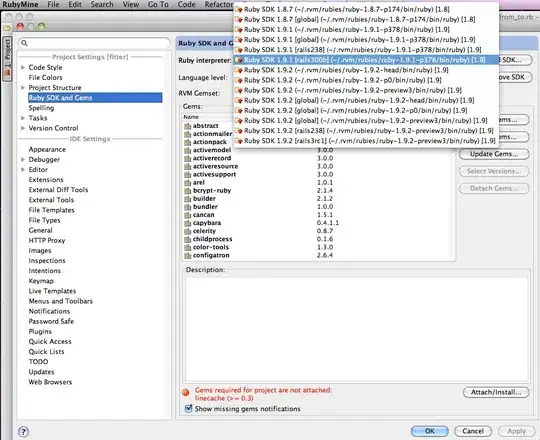Open the Search menu
The width and height of the screenshot is (540, 440).
[102, 4]
